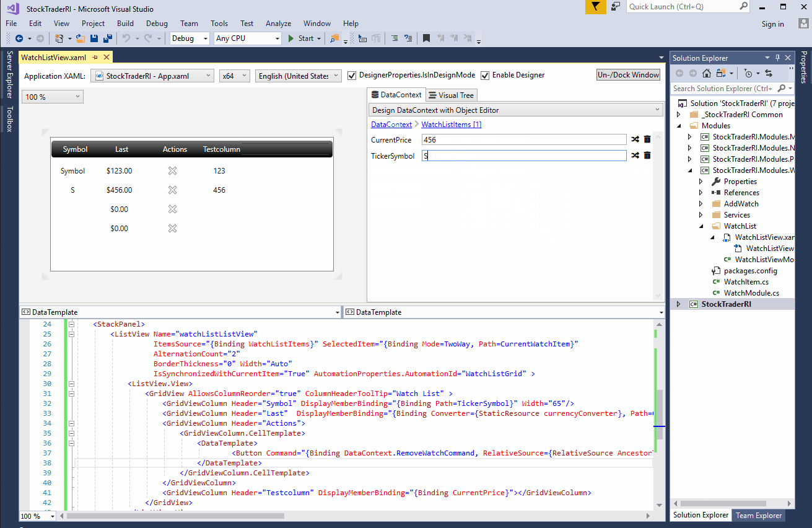Toggle a bookmark with the bookmark icon
812x528 pixels.
(426, 38)
